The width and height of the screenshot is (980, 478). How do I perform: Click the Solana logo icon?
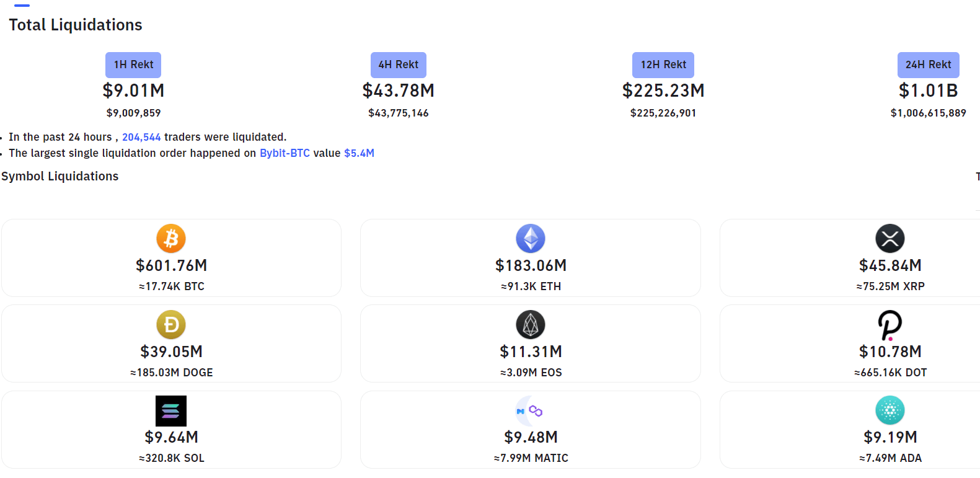pos(171,410)
